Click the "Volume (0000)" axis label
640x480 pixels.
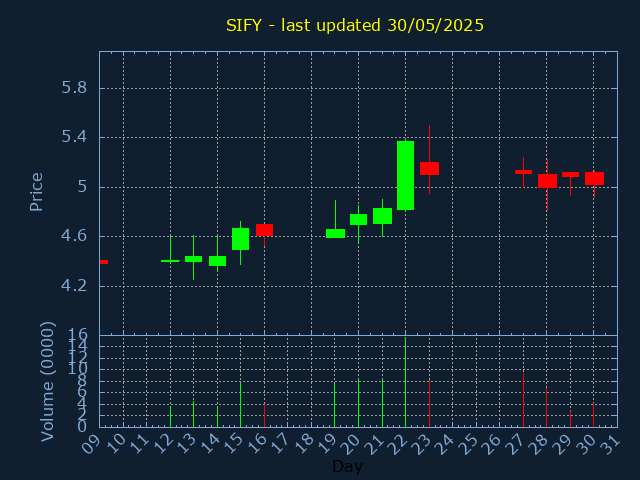click(47, 381)
